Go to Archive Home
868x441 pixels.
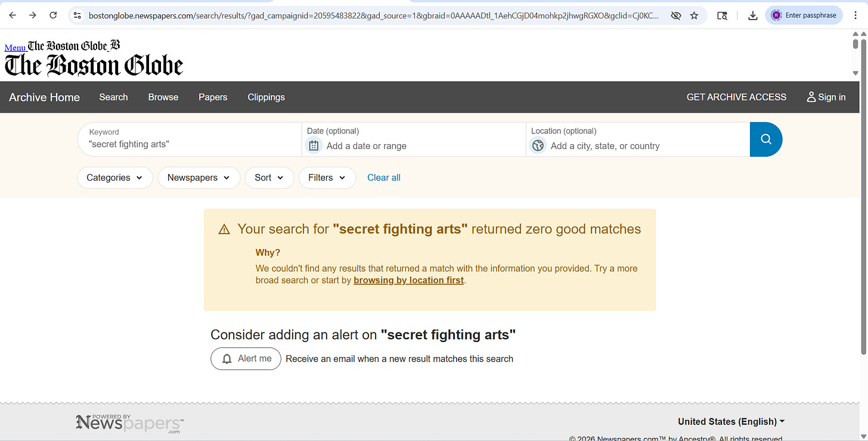pyautogui.click(x=44, y=97)
